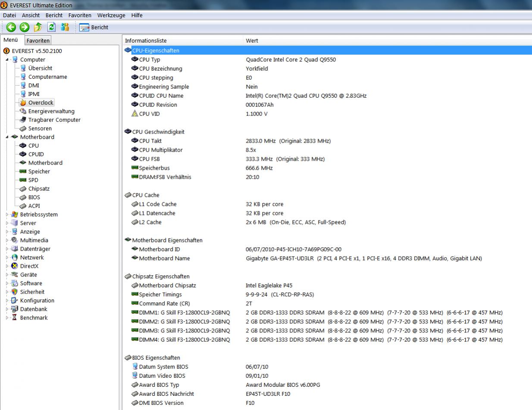
Task: Expand the Server tree node
Action: [x=7, y=223]
